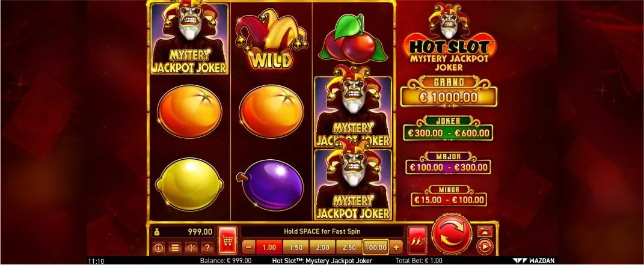Click the icon above autoplay button

pos(485,231)
